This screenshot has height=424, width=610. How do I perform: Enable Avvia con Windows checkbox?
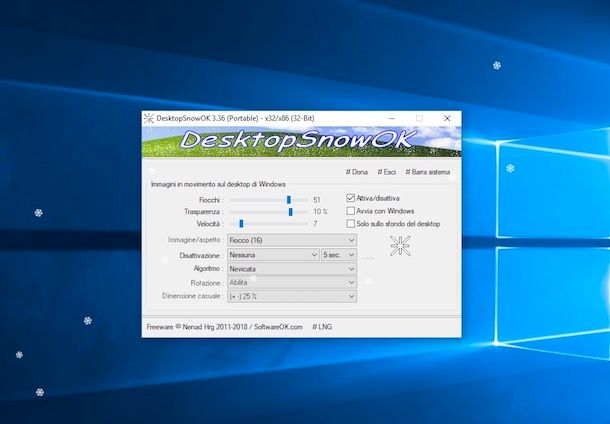coord(351,211)
